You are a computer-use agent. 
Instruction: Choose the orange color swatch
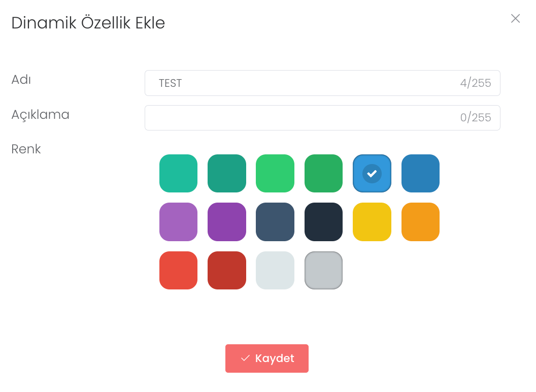[420, 222]
